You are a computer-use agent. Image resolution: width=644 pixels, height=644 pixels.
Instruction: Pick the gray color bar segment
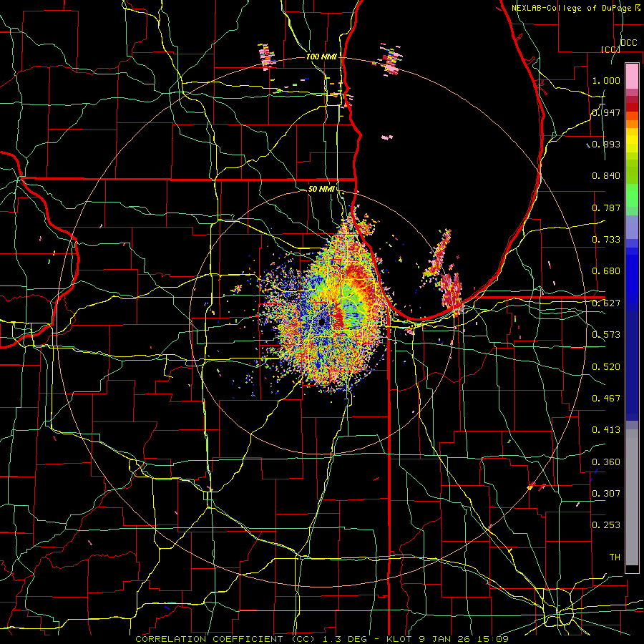(x=632, y=497)
